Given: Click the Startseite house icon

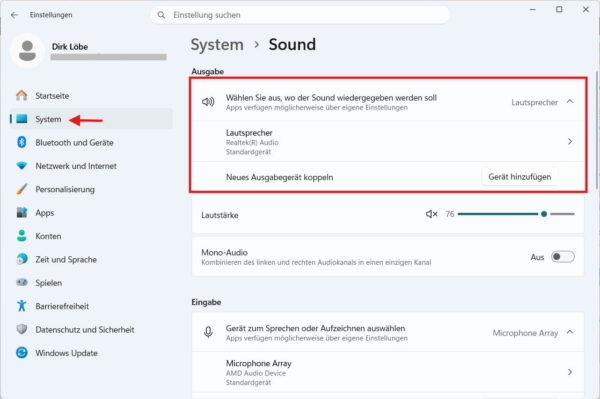Looking at the screenshot, I should click(22, 95).
